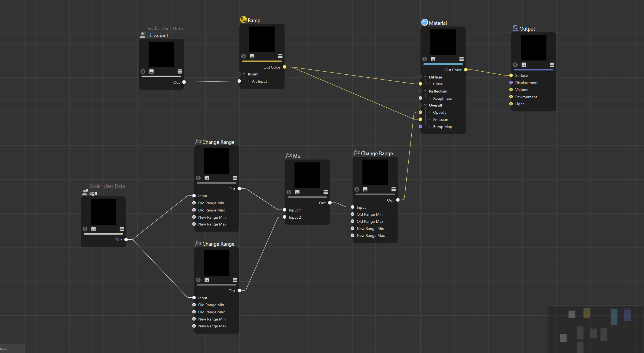644x353 pixels.
Task: Click the Ramp Input group port circle
Action: 239,74
